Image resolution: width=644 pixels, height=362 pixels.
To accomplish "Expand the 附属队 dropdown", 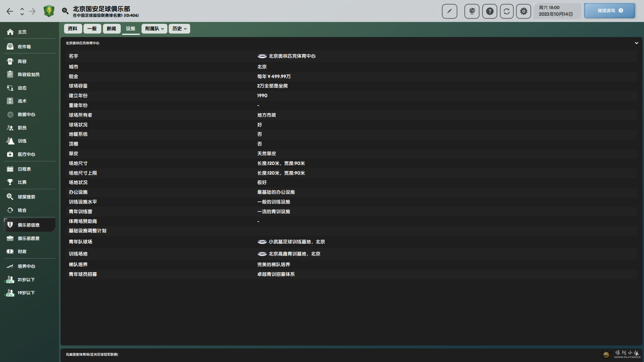I will tap(154, 28).
